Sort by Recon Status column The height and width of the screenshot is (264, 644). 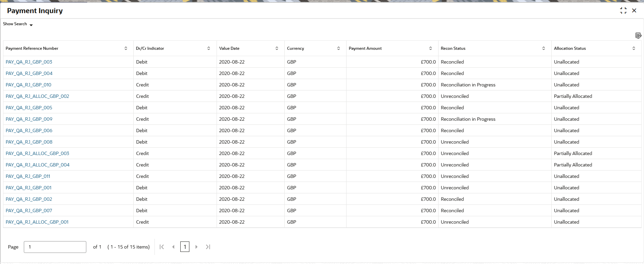click(544, 48)
